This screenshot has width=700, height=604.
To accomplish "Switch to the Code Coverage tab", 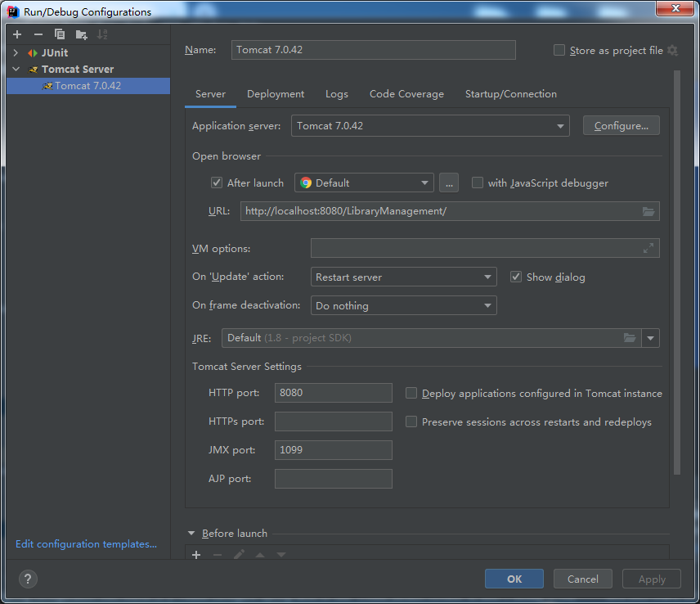I will point(406,94).
